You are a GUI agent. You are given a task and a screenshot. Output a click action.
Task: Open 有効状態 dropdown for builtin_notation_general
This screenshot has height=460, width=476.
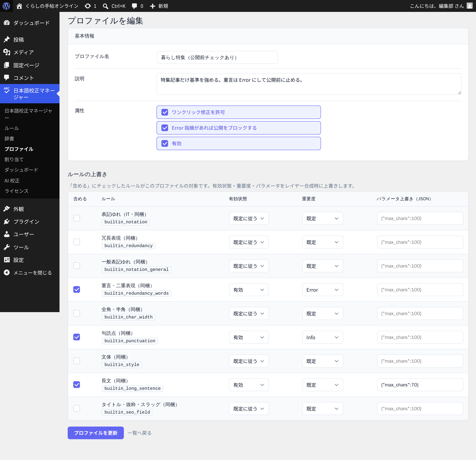[249, 266]
